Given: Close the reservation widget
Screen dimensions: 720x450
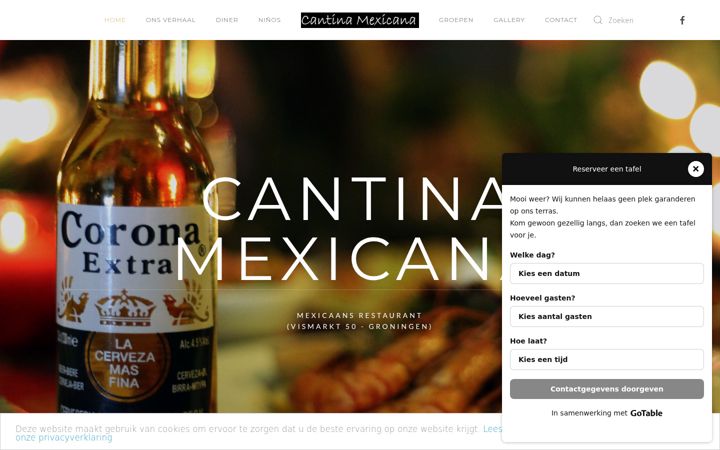Looking at the screenshot, I should (696, 169).
